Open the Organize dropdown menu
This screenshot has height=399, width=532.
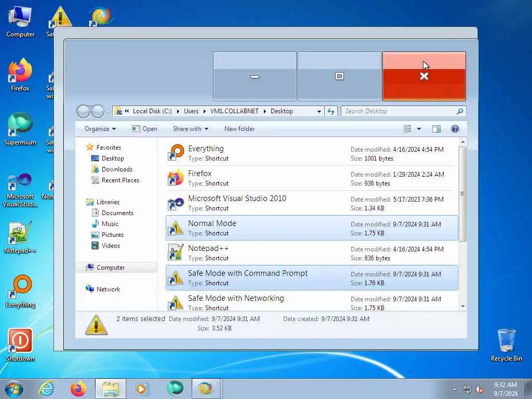[100, 129]
